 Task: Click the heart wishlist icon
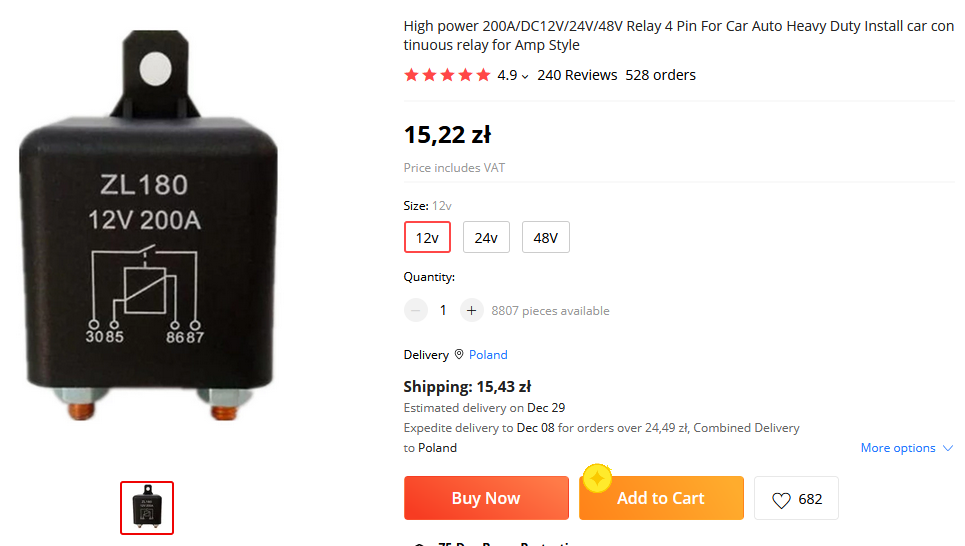click(x=781, y=499)
